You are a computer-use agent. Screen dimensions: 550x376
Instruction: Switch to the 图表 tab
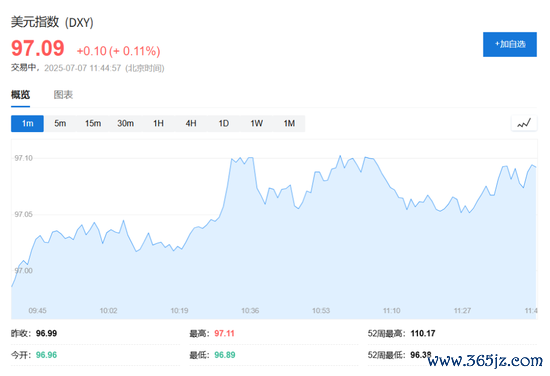point(63,95)
